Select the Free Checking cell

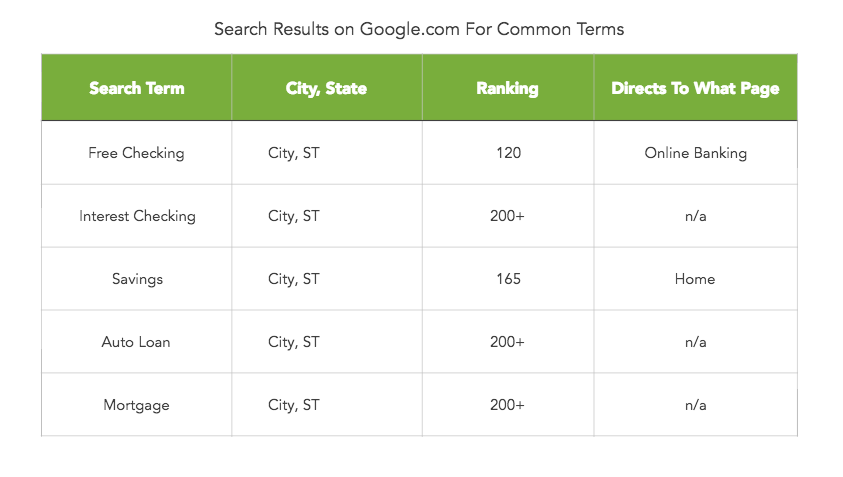[x=136, y=153]
